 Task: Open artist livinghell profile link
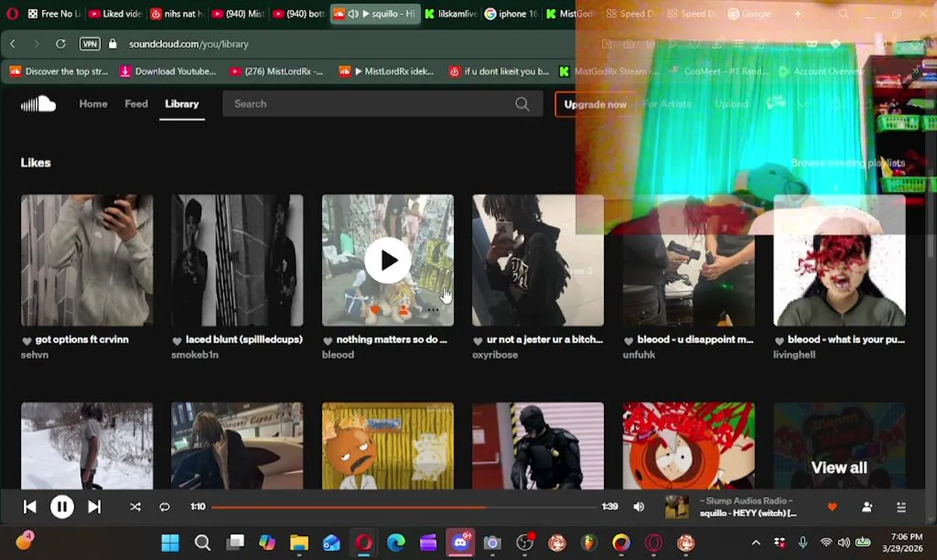coord(794,355)
